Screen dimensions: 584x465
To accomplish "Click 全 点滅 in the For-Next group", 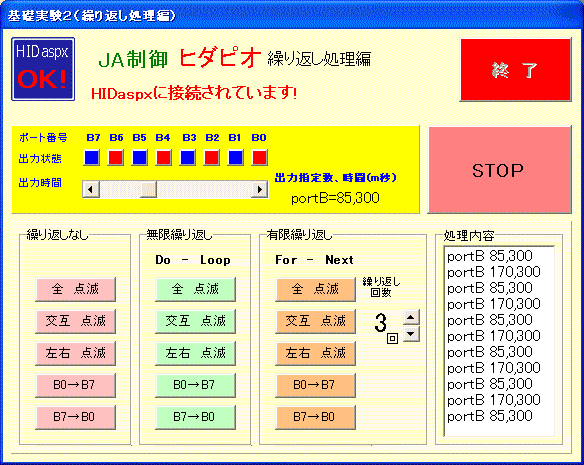I will [x=315, y=289].
